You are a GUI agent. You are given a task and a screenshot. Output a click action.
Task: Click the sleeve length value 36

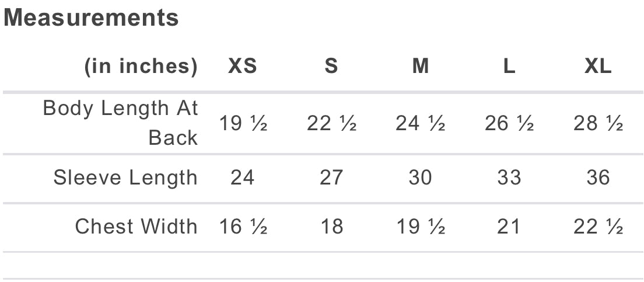pos(598,177)
